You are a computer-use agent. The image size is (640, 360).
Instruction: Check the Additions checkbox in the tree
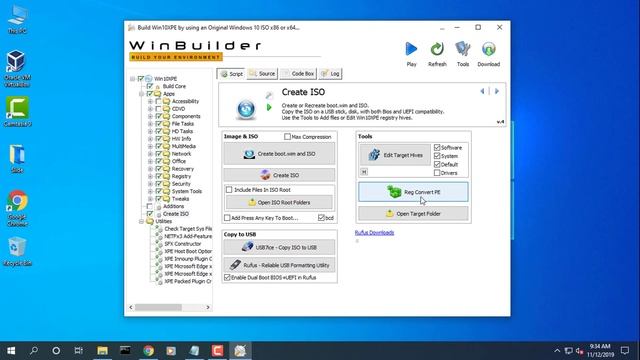[x=150, y=207]
